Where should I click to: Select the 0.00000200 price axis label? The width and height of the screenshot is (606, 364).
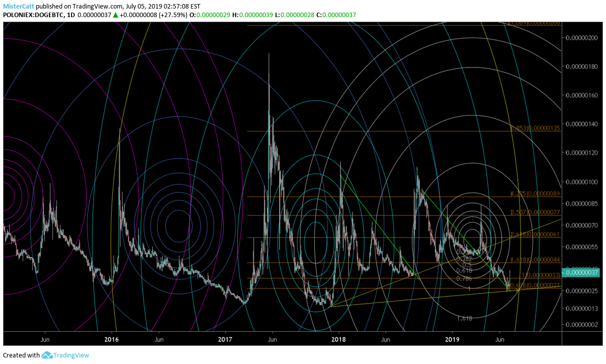[582, 38]
